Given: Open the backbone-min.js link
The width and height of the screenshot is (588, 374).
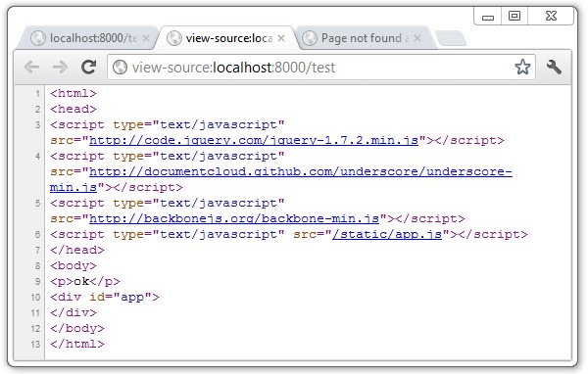Looking at the screenshot, I should pos(234,218).
